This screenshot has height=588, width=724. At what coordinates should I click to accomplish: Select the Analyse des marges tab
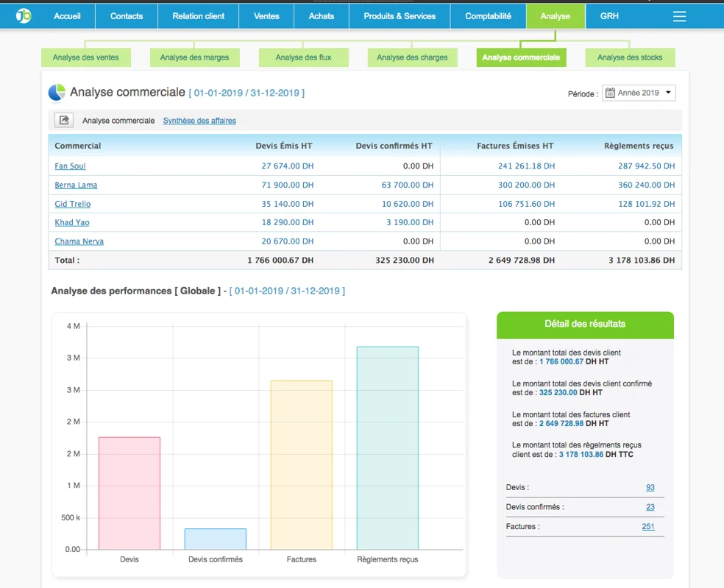click(x=194, y=57)
